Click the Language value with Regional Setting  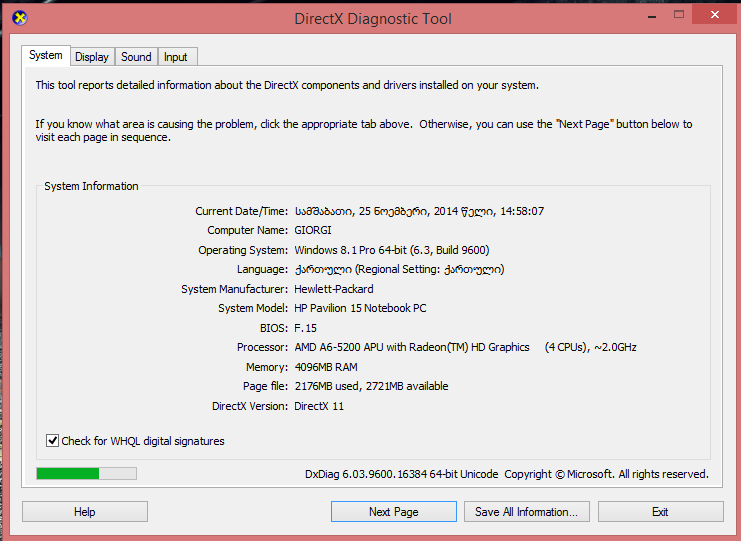(399, 269)
